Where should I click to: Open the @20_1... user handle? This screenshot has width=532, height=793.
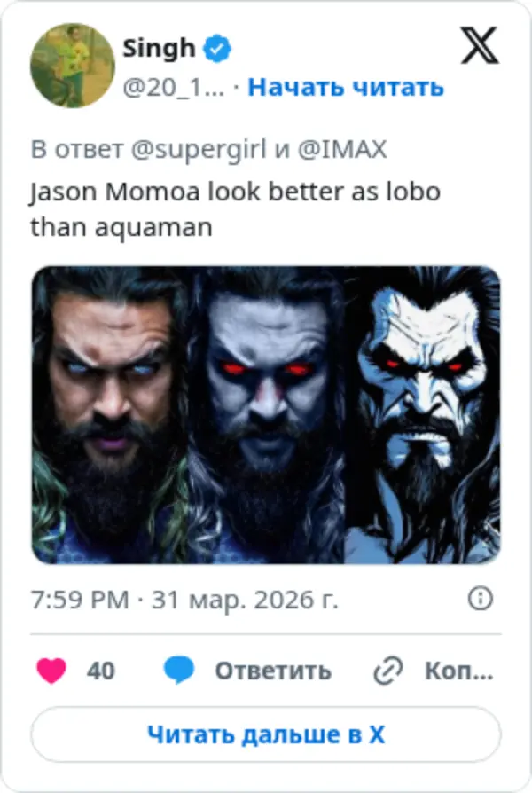pyautogui.click(x=173, y=87)
